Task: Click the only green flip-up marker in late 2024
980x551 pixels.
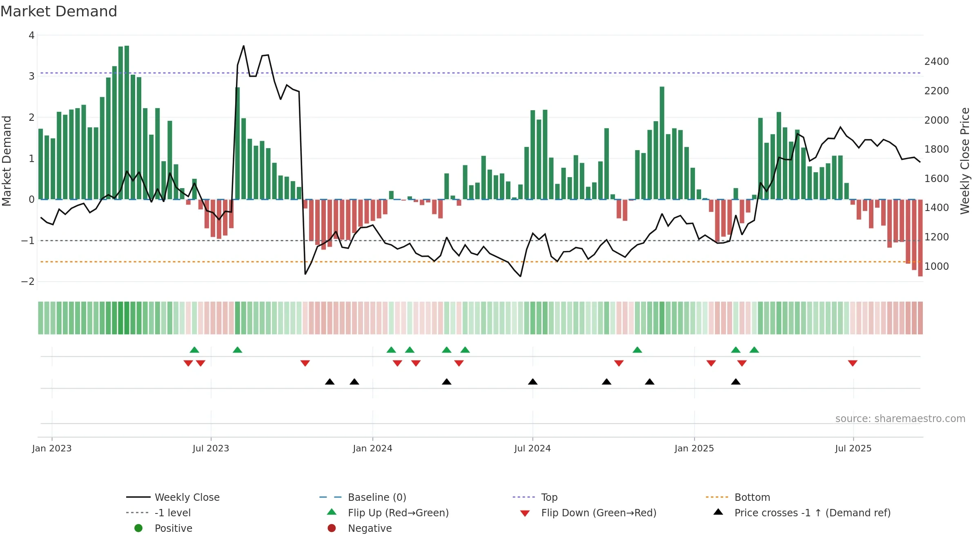Action: pos(637,350)
